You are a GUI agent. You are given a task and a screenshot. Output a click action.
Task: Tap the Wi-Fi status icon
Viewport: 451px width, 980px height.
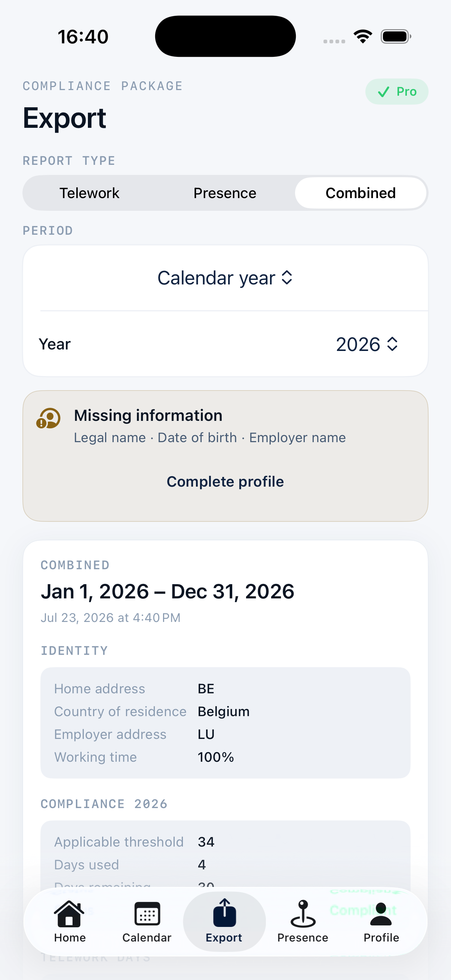(x=363, y=37)
